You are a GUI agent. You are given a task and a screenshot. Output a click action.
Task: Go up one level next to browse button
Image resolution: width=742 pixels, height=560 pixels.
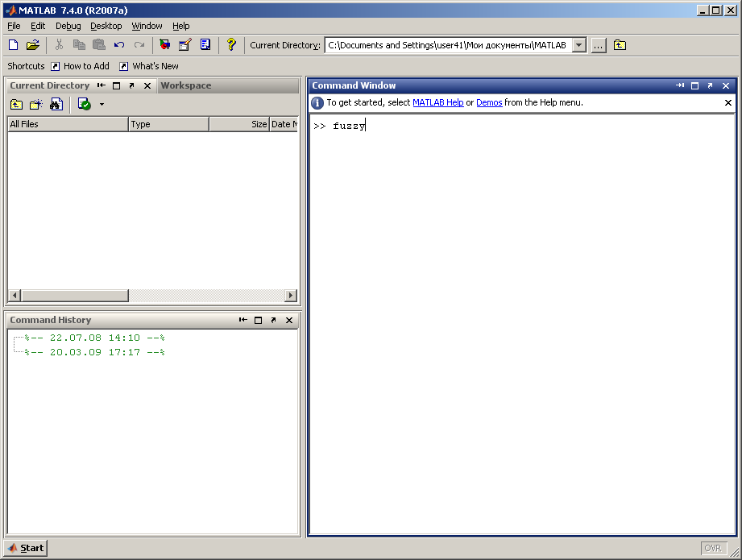tap(620, 45)
